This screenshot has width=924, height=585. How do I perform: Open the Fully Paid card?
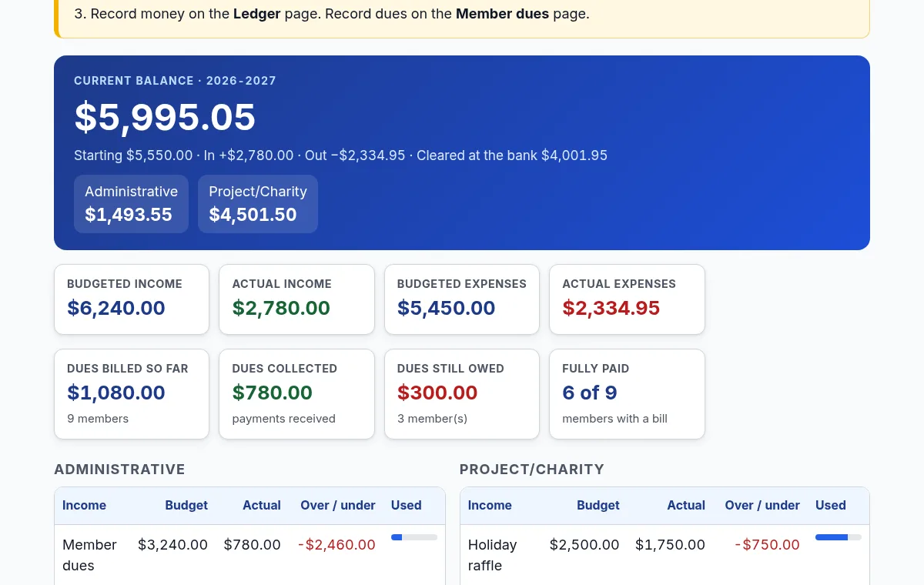click(627, 394)
